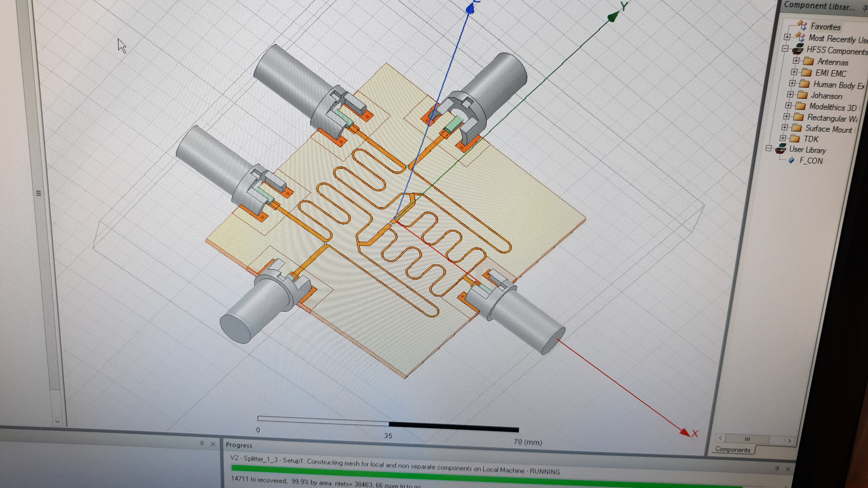Viewport: 868px width, 488px height.
Task: Click the "14711 tri recovered" status line
Action: click(x=326, y=482)
